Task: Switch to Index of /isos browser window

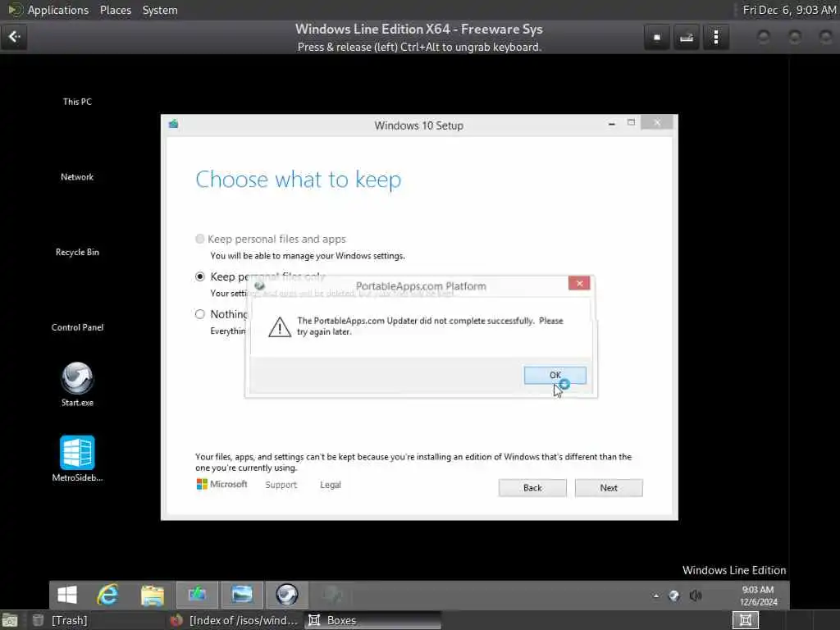Action: (x=235, y=620)
